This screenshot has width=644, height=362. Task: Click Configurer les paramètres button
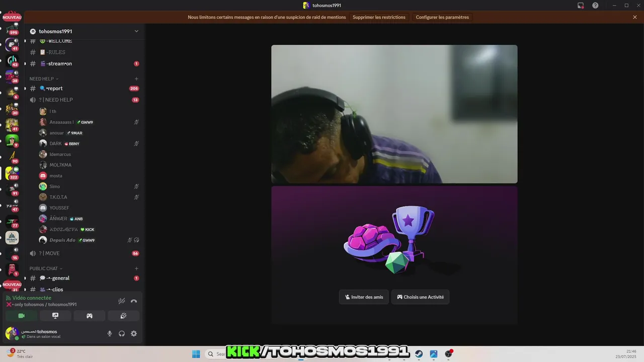(442, 17)
